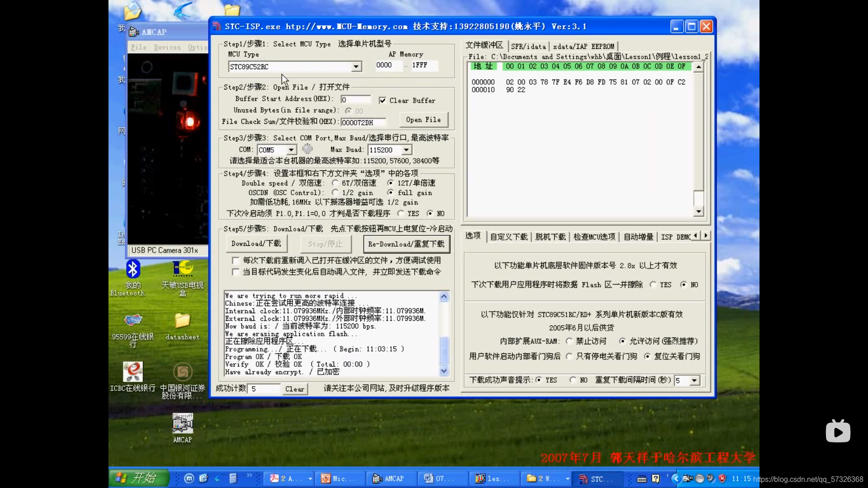Viewport: 868px width, 488px height.
Task: Switch to SFR/idata tab
Action: [x=528, y=46]
